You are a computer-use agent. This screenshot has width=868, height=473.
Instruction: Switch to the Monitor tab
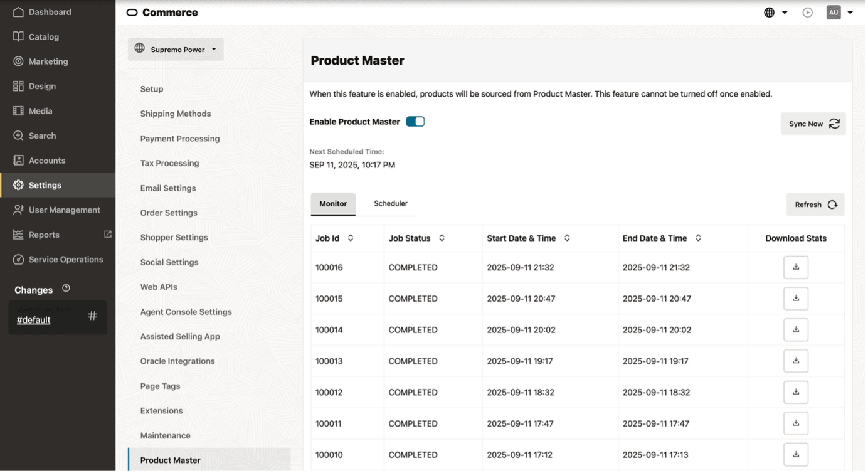pos(333,204)
